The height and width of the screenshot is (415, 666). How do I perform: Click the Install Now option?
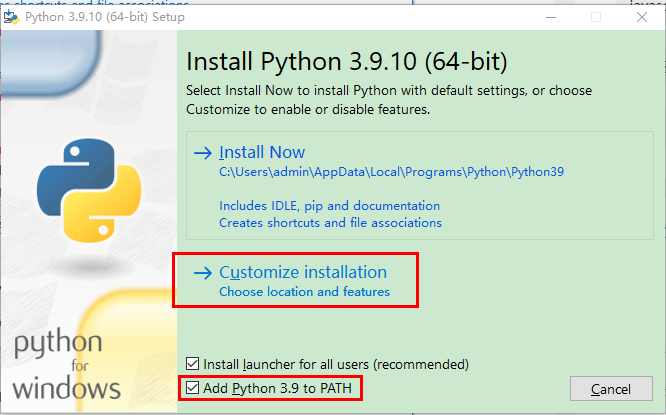(419, 186)
